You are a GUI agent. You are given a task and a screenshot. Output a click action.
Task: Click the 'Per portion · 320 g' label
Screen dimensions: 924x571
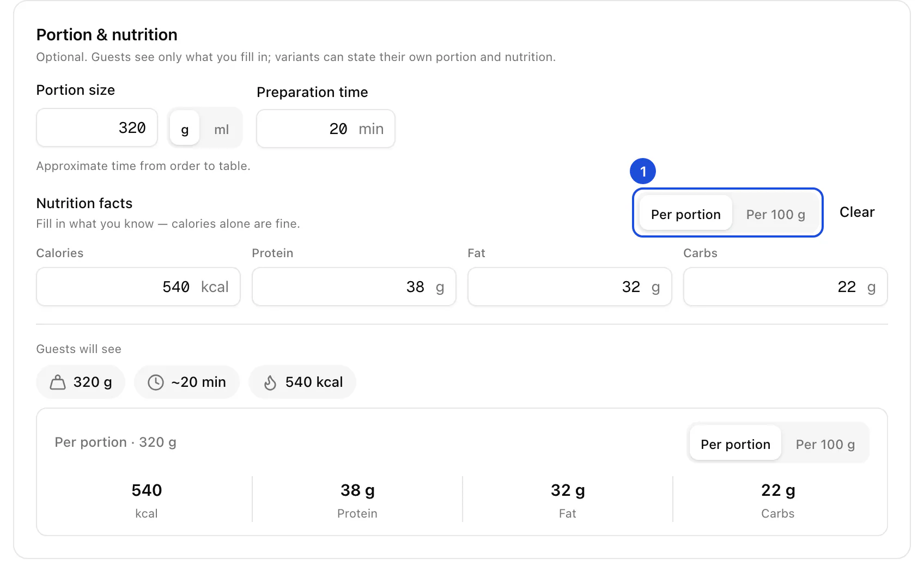(115, 442)
